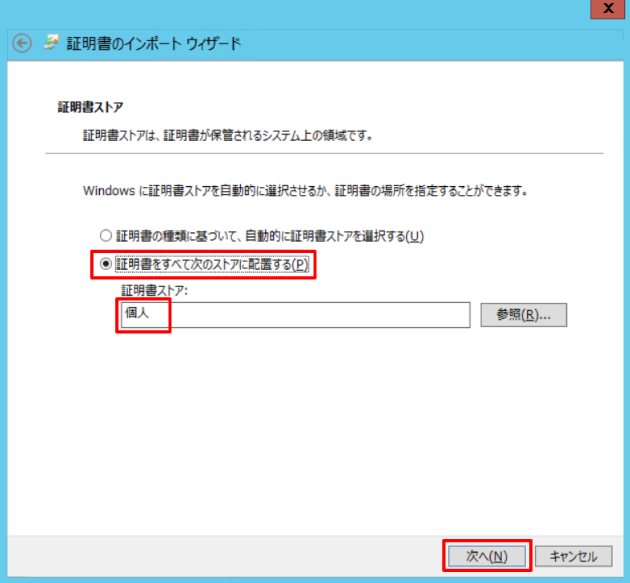Click the bold 証明書ストア heading
630x583 pixels.
click(x=90, y=107)
